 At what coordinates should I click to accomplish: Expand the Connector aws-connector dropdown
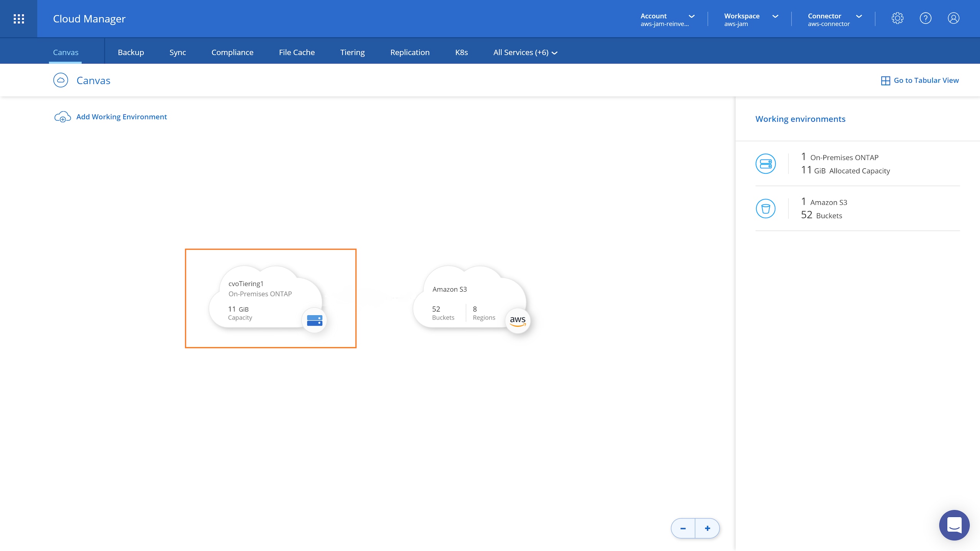[x=835, y=19]
